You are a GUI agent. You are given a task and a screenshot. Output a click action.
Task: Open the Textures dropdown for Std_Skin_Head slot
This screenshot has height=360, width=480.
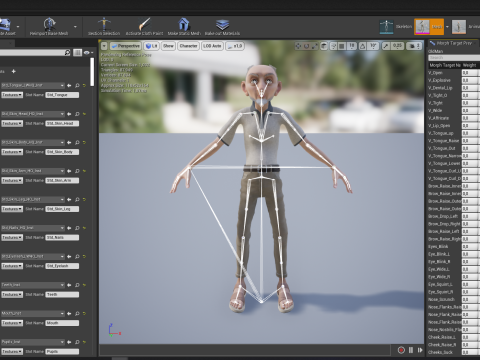point(12,123)
